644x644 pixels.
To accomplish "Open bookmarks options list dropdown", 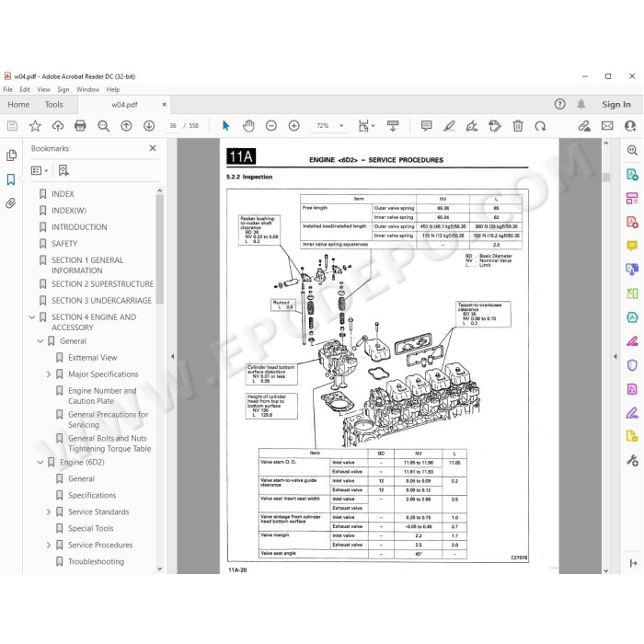I will pyautogui.click(x=40, y=170).
